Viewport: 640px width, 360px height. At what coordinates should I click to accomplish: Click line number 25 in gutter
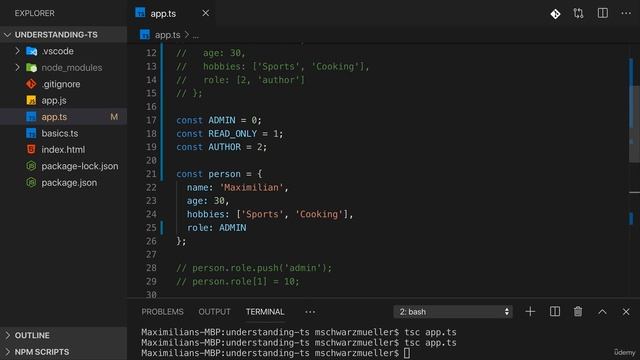[x=151, y=228]
